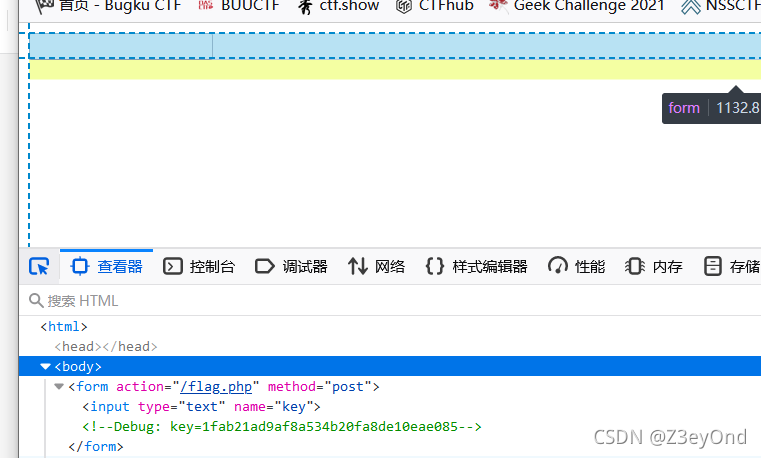Open the Bugku CTF bookmark

pyautogui.click(x=109, y=6)
